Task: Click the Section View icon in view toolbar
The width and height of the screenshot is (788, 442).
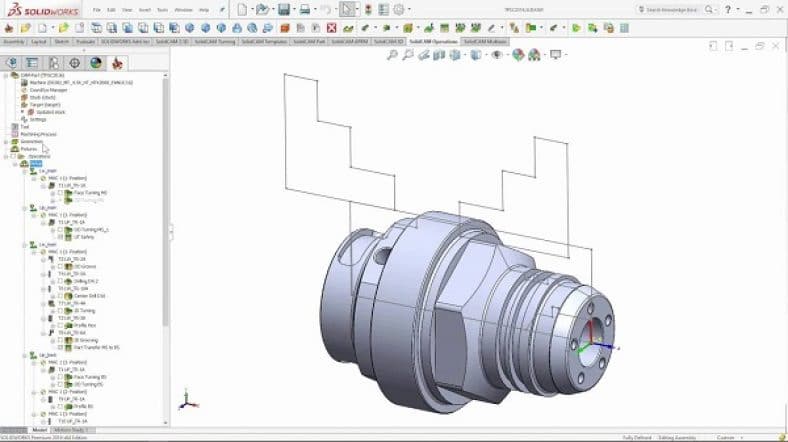Action: point(439,55)
